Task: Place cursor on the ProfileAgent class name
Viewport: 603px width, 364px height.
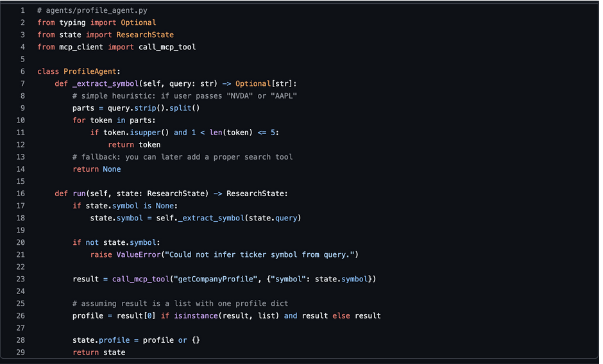Action: coord(92,72)
